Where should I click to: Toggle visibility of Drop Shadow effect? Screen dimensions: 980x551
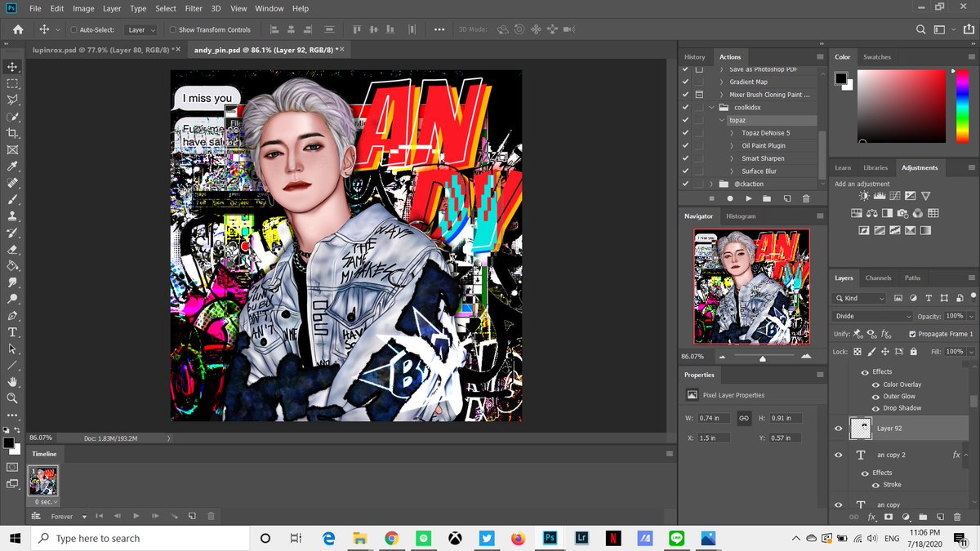pos(875,408)
